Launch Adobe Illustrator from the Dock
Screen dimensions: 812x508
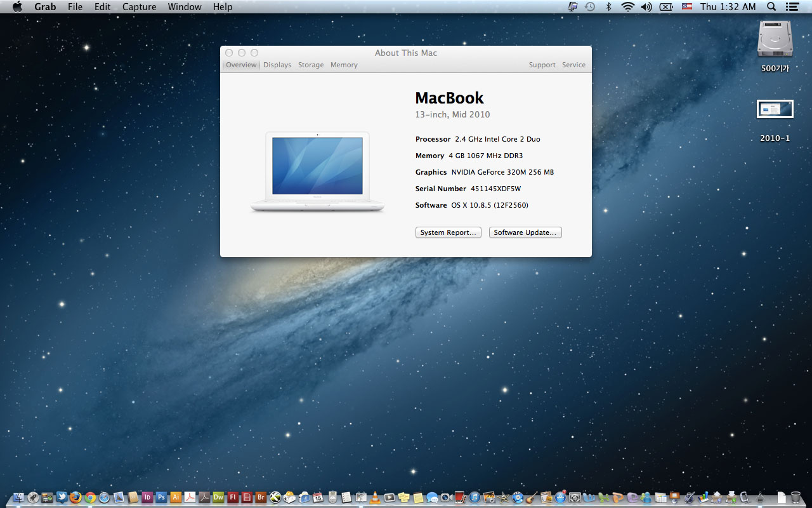[x=176, y=497]
